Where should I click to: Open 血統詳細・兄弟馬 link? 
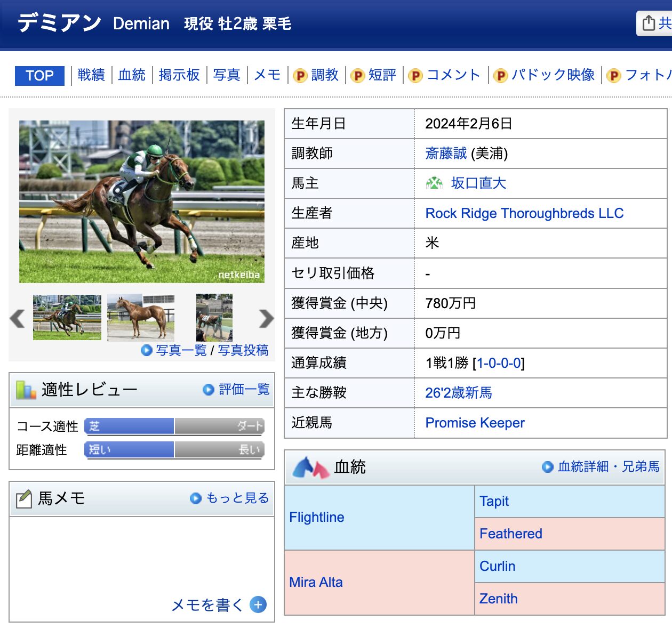click(x=609, y=466)
